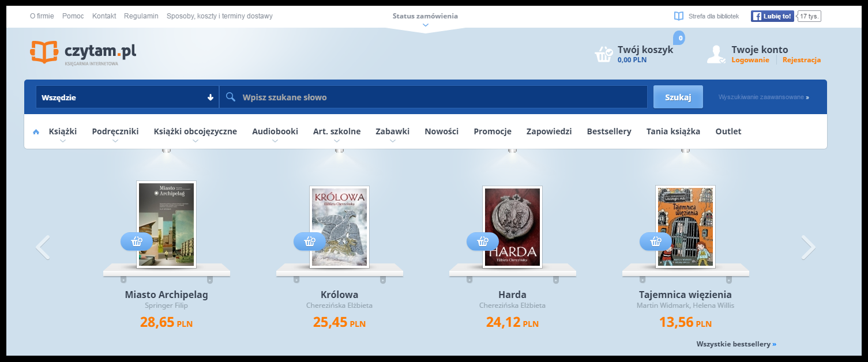This screenshot has height=362, width=868.
Task: Expand the Status zamówienia panel
Action: click(425, 17)
